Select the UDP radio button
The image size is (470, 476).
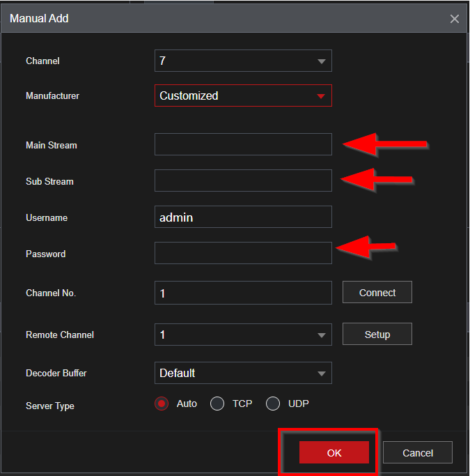pyautogui.click(x=273, y=404)
